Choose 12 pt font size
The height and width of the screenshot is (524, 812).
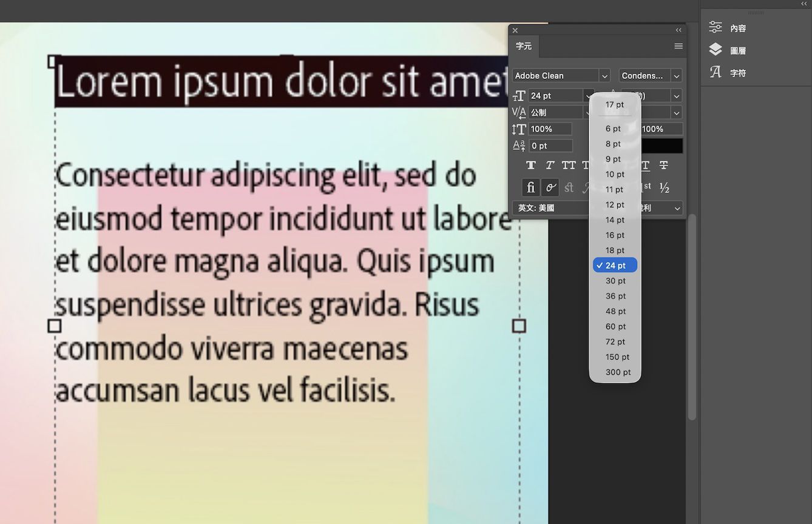coord(615,204)
